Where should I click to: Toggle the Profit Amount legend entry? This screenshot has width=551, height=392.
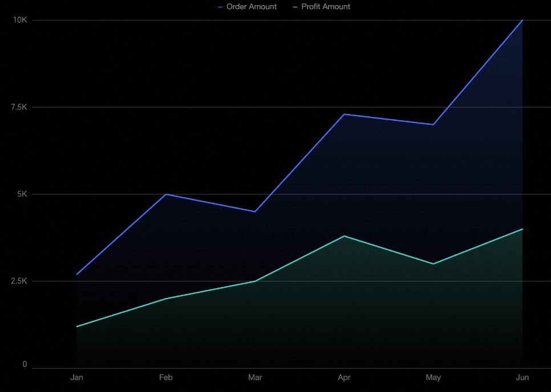[322, 7]
